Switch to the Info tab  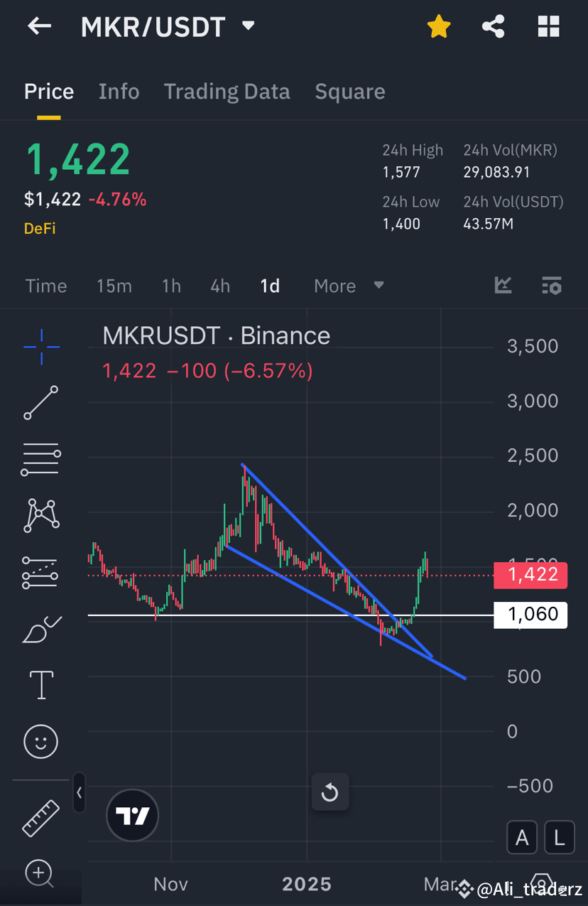119,92
